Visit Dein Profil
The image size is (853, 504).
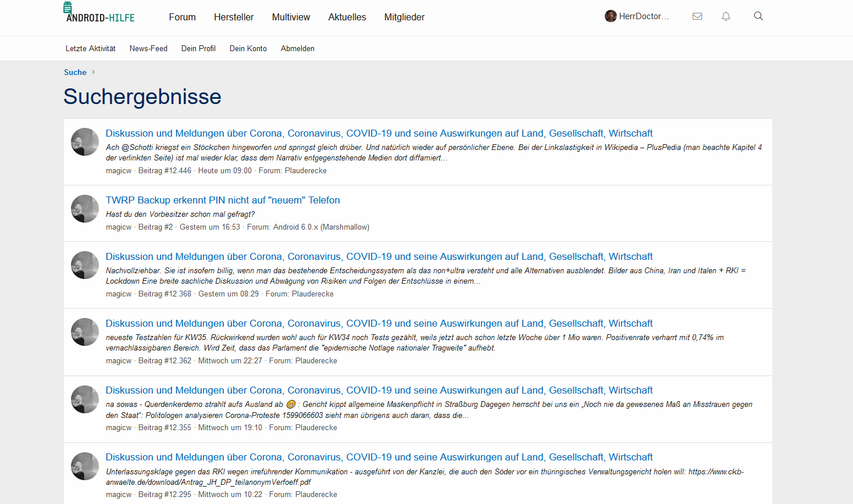198,49
